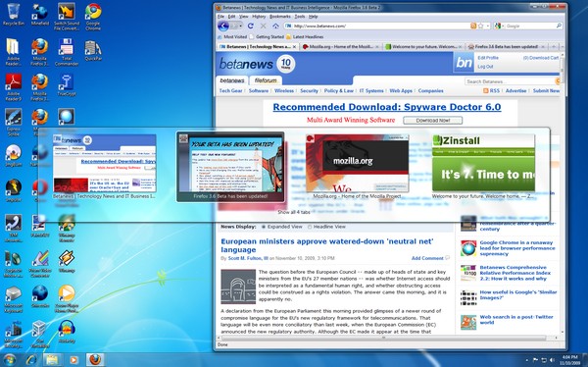Open a new tab with the plus button
Image resolution: width=588 pixels, height=367 pixels.
point(553,47)
